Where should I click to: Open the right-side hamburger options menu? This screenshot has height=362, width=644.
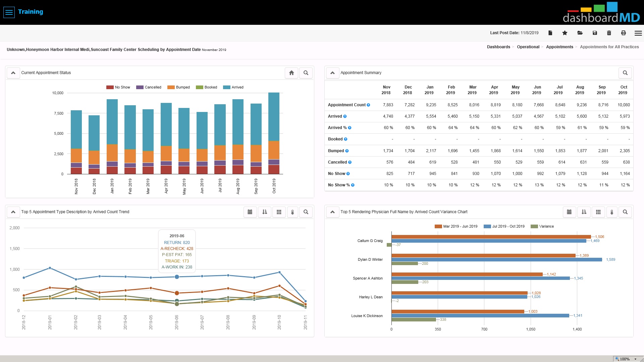638,33
